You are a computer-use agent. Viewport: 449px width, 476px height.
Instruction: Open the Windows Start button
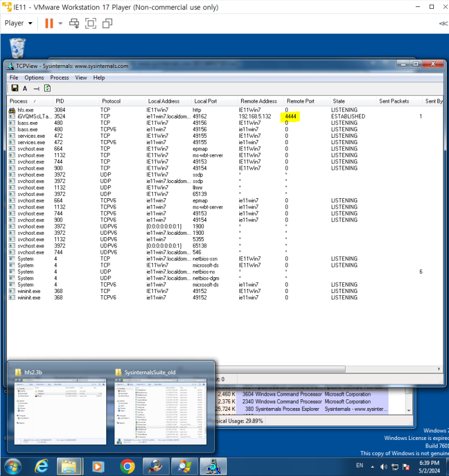pyautogui.click(x=13, y=467)
